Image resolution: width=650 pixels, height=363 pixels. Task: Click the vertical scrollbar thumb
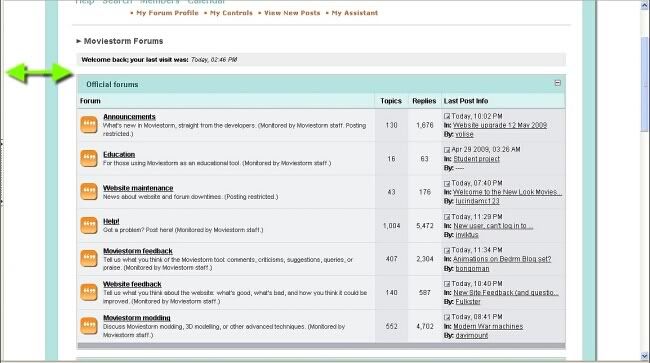click(x=644, y=85)
